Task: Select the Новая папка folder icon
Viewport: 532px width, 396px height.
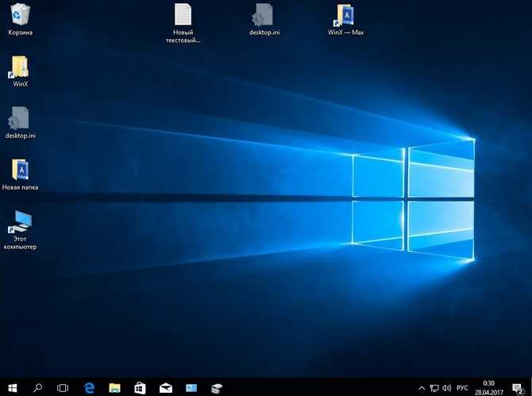Action: (x=20, y=175)
